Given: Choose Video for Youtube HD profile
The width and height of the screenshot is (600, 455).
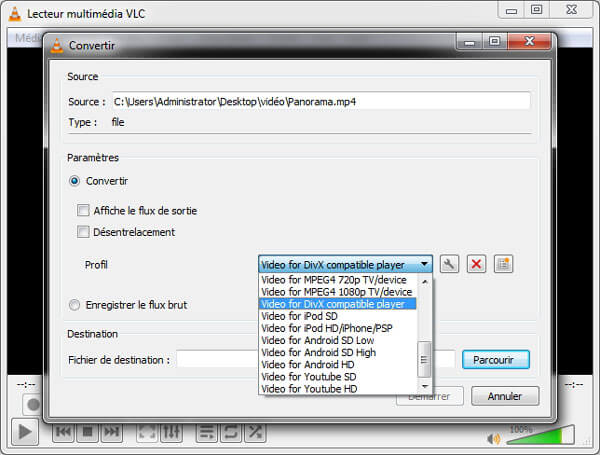Looking at the screenshot, I should [338, 389].
